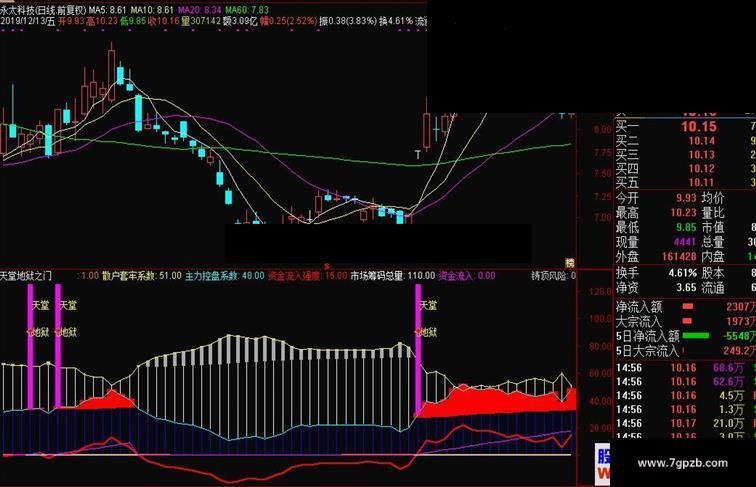
Task: Click 资金流入强度 15.00 readout
Action: coord(308,276)
